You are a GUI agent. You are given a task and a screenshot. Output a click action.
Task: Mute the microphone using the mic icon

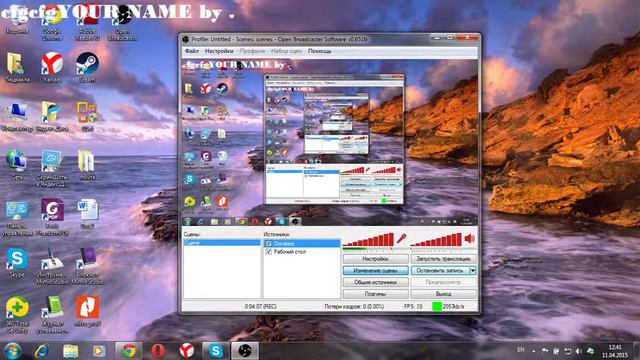(402, 238)
